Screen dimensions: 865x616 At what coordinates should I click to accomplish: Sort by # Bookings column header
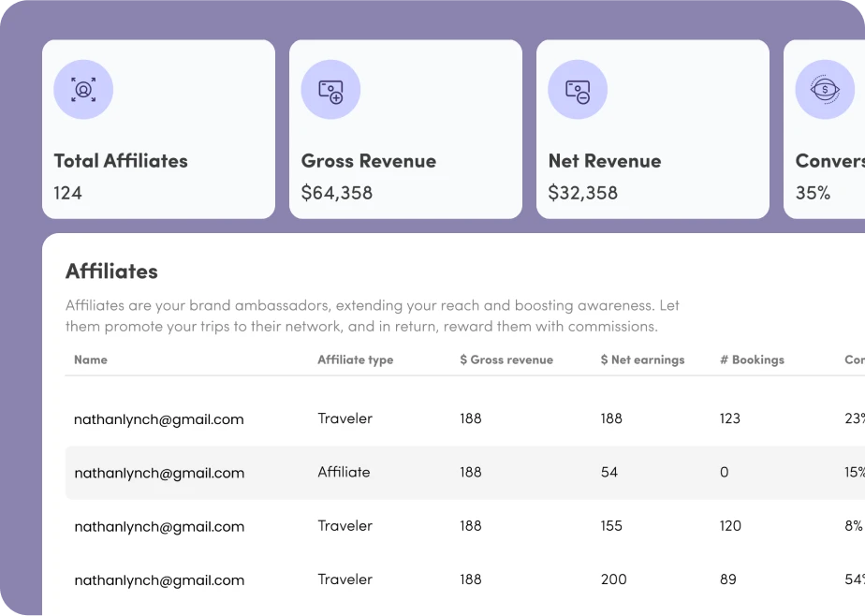tap(752, 359)
